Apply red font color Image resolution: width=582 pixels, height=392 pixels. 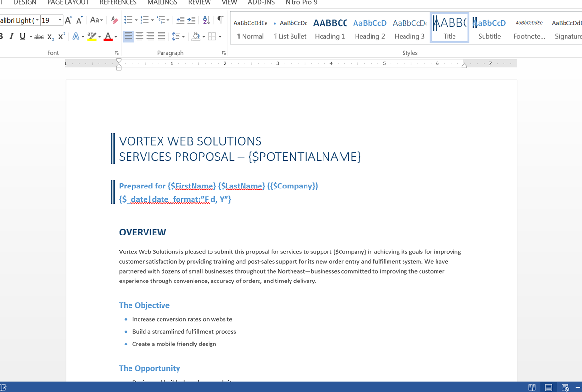[x=108, y=36]
